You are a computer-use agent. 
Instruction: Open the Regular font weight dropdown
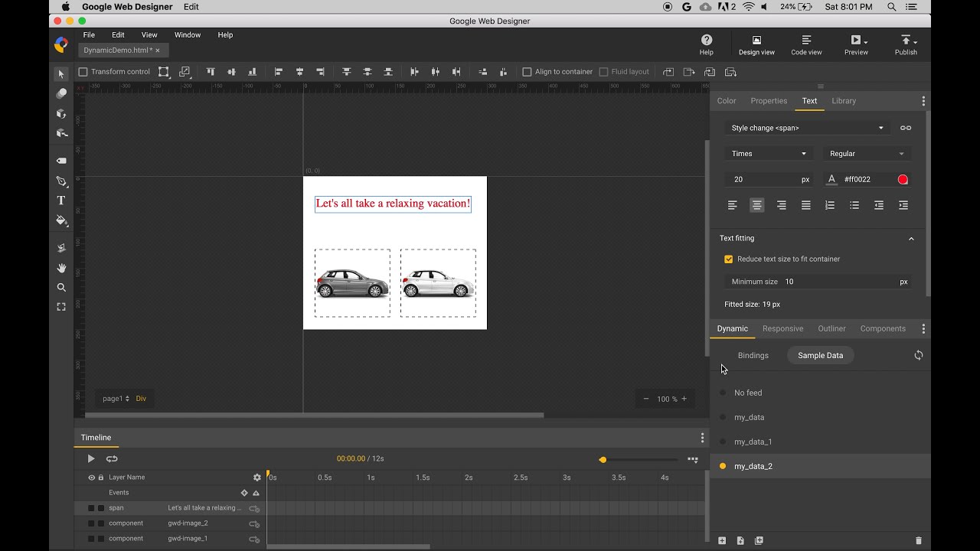pyautogui.click(x=866, y=154)
